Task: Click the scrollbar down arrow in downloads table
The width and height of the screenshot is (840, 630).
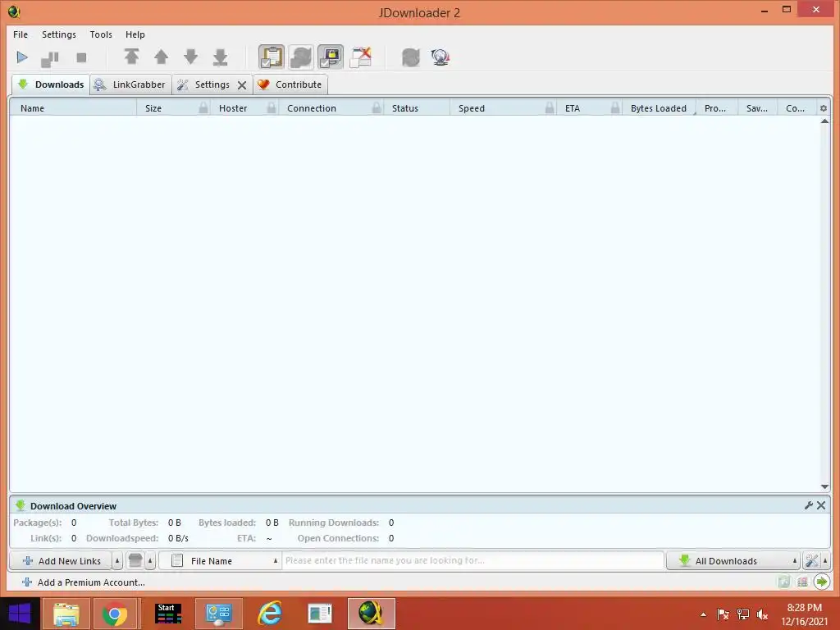Action: tap(824, 486)
